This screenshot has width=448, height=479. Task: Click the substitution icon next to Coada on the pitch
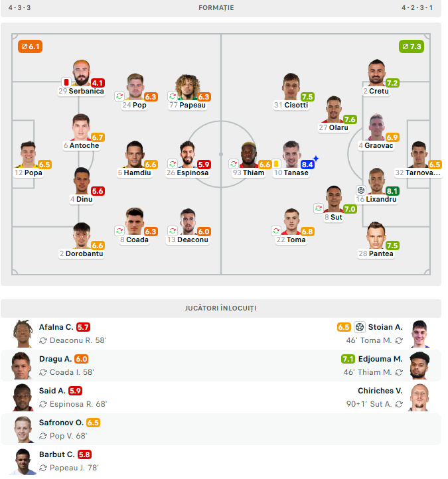(x=119, y=231)
